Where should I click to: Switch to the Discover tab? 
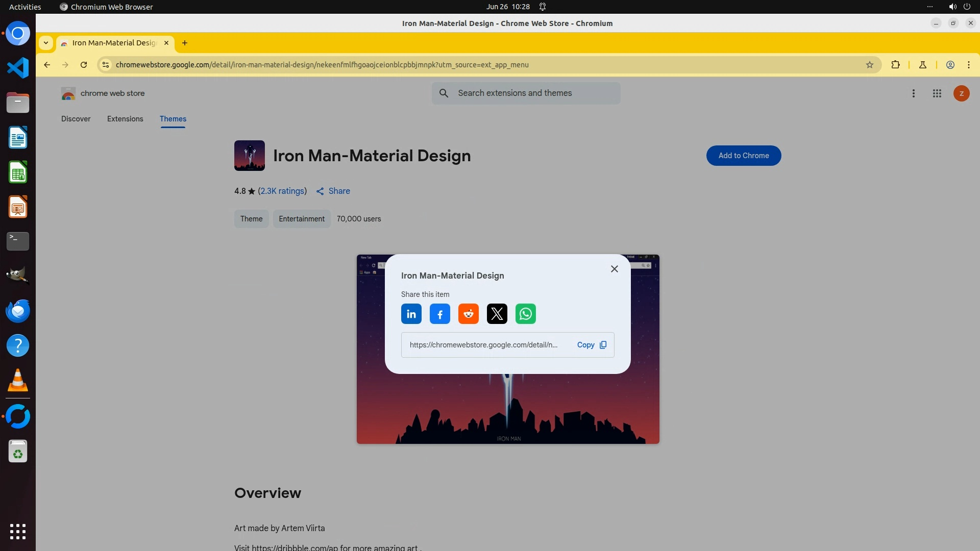(x=76, y=119)
